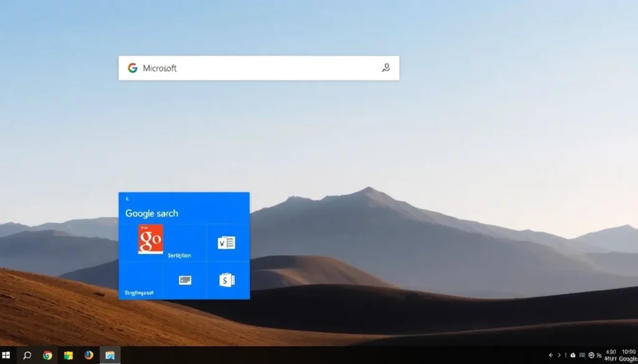Go back using the blue panel chevron
This screenshot has width=638, height=364.
[x=127, y=198]
